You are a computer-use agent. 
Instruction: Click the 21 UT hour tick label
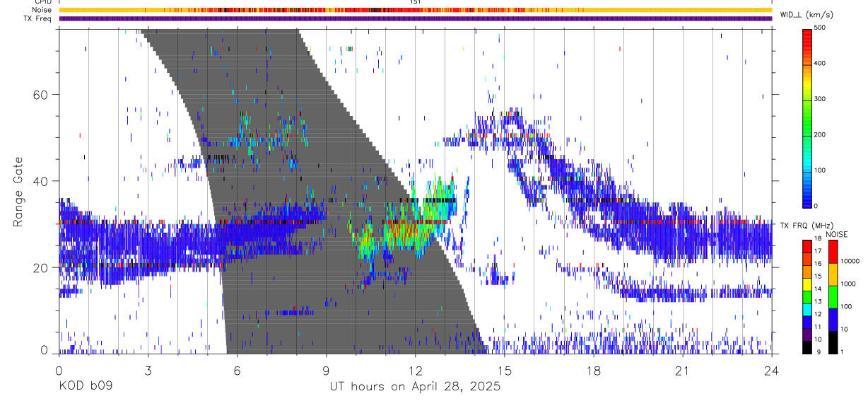[x=683, y=371]
